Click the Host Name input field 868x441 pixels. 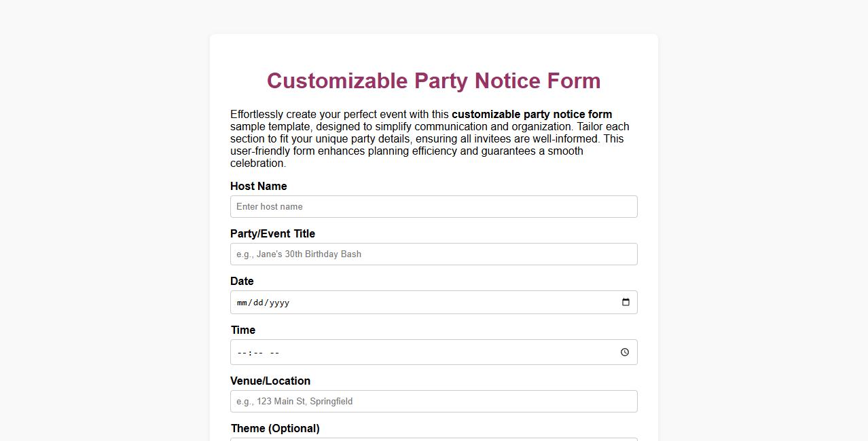tap(433, 206)
